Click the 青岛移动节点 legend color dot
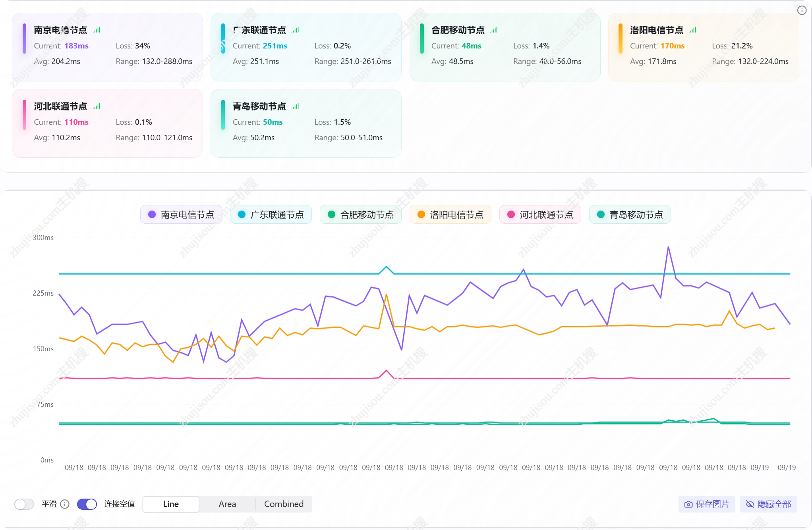 (x=601, y=215)
